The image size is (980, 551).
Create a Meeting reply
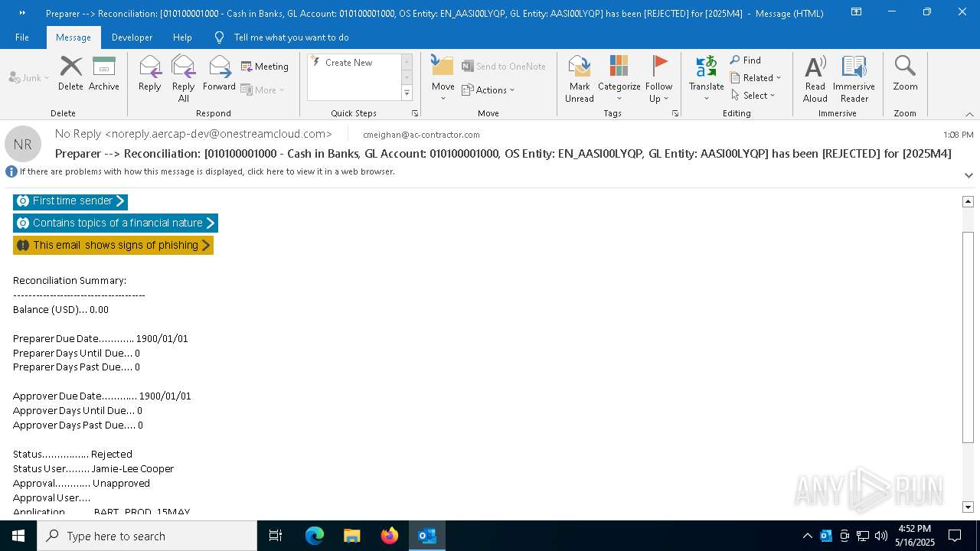(x=265, y=67)
